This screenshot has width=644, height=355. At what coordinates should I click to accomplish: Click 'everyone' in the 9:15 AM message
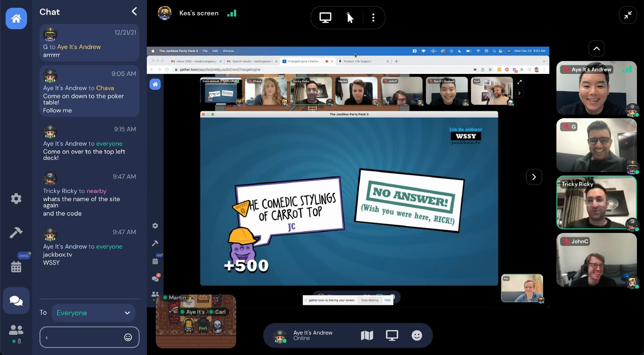[109, 144]
